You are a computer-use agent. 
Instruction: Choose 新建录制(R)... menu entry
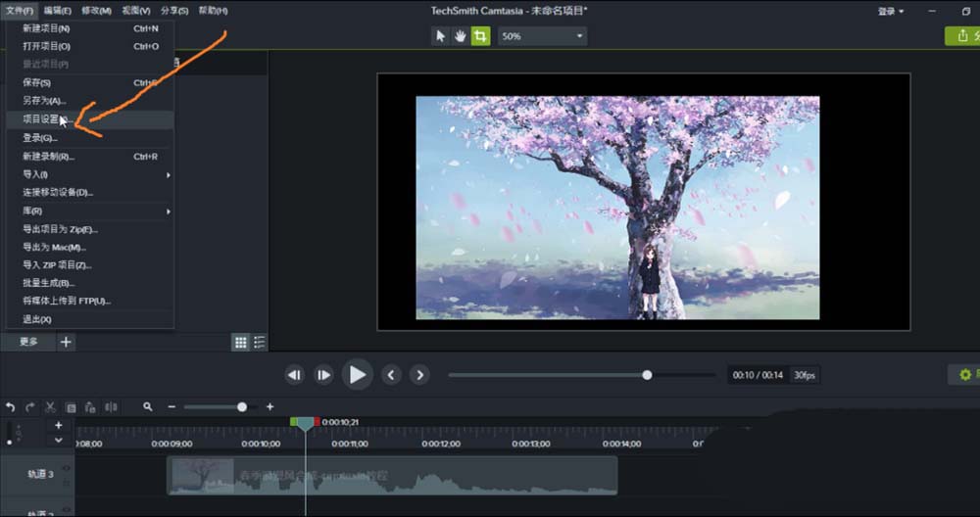pos(90,157)
